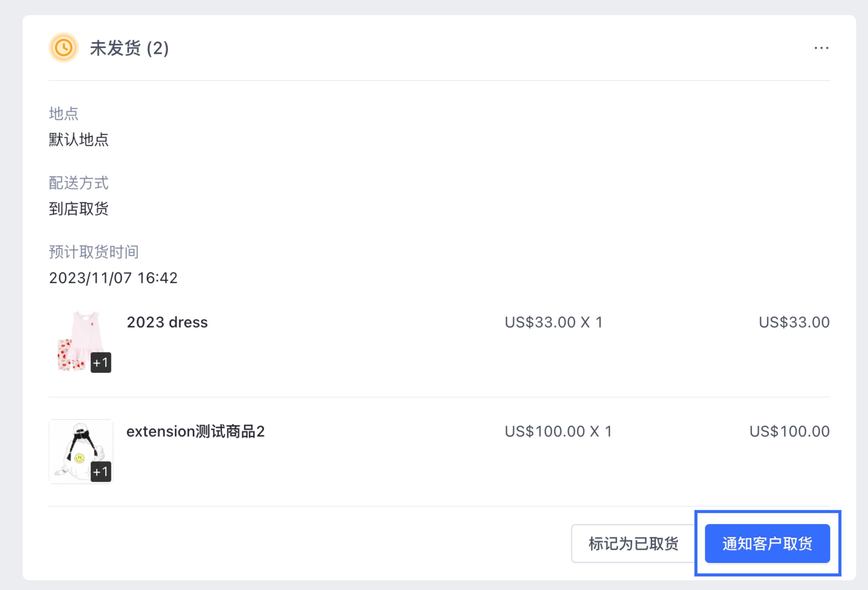Click the US$33.00 X 1 unit price

[553, 322]
